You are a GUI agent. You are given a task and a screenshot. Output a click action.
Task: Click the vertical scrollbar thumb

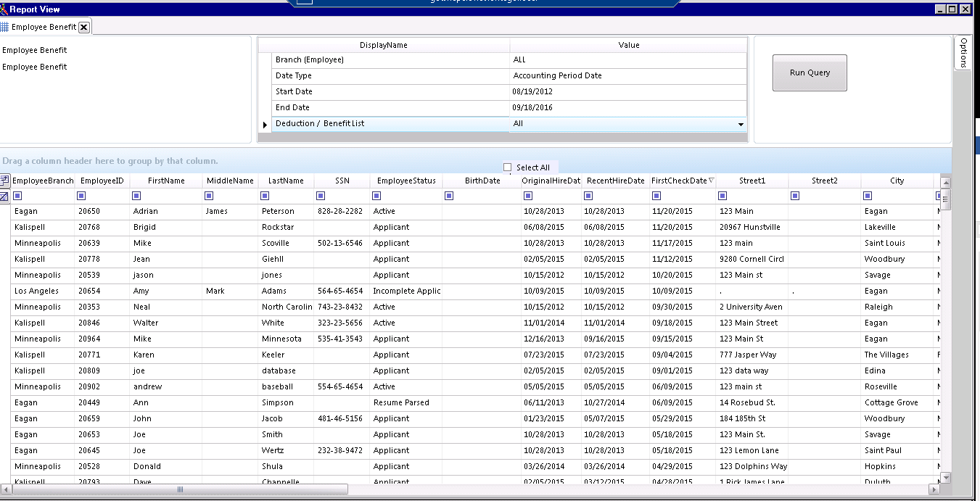point(945,199)
